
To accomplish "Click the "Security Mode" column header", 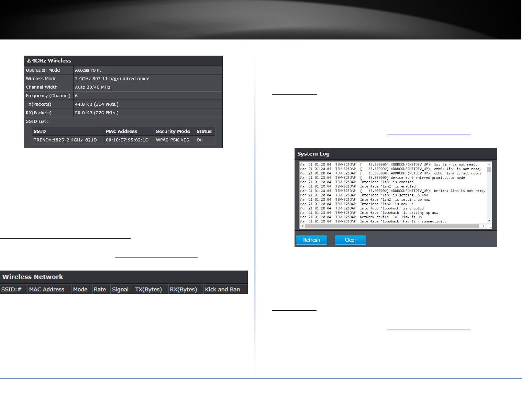I will tap(175, 131).
